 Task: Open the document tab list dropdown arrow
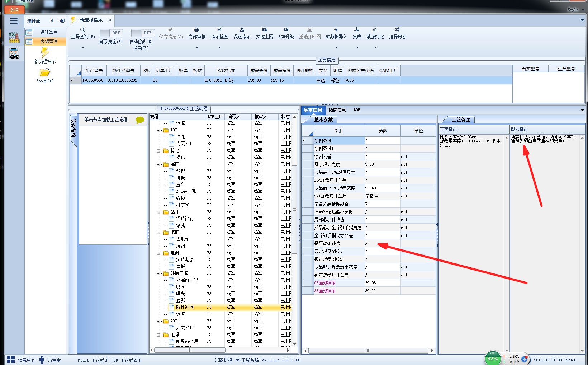pos(582,20)
